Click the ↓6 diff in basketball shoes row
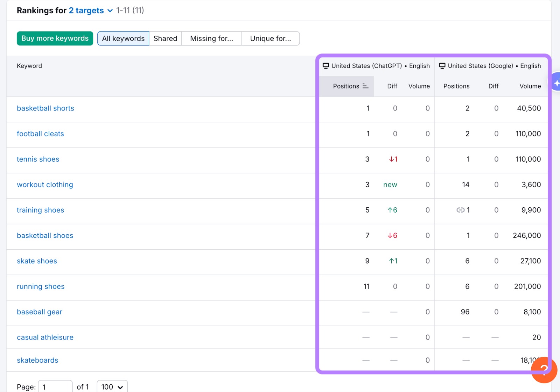The width and height of the screenshot is (560, 392). coord(392,236)
